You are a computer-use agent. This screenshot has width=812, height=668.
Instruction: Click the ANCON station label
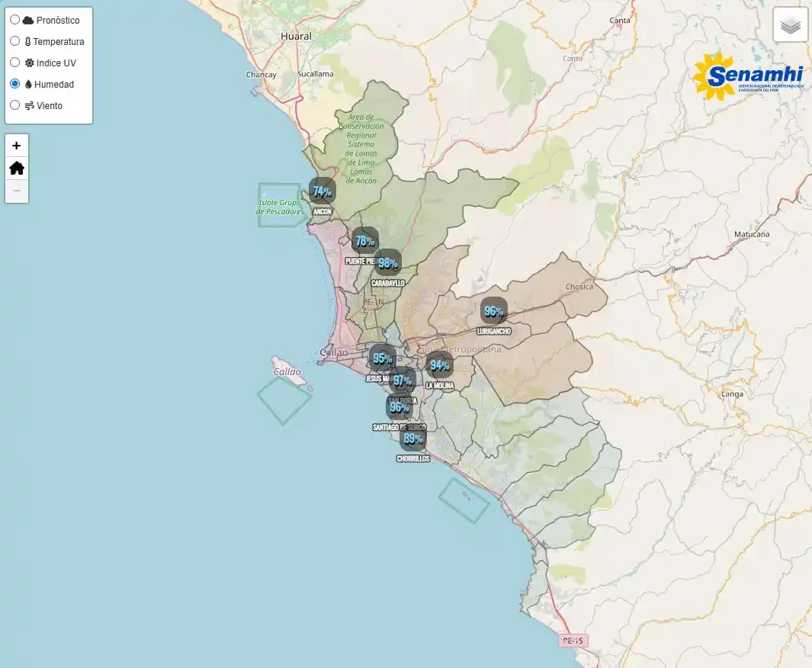point(322,211)
